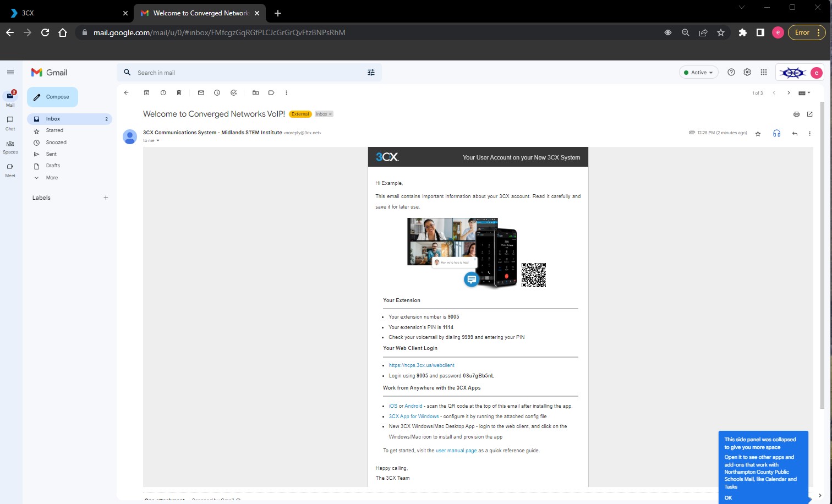Open Mail in left rail
Screen dimensions: 832x504
[10, 98]
